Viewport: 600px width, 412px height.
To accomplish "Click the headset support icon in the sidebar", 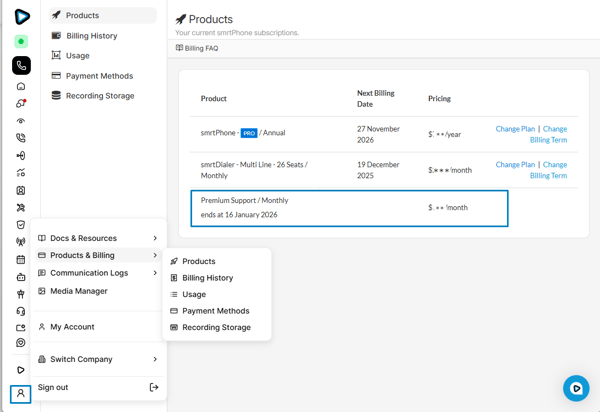I will click(x=21, y=311).
